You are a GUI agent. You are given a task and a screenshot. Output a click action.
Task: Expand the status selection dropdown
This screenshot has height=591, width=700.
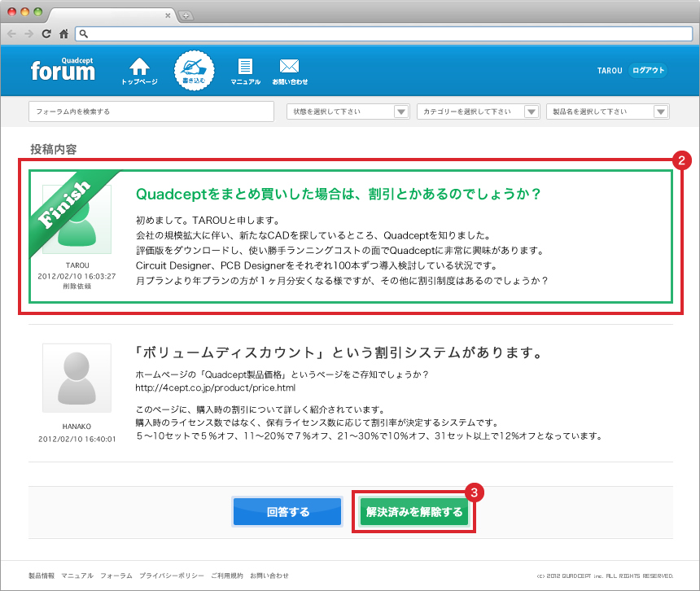click(348, 112)
